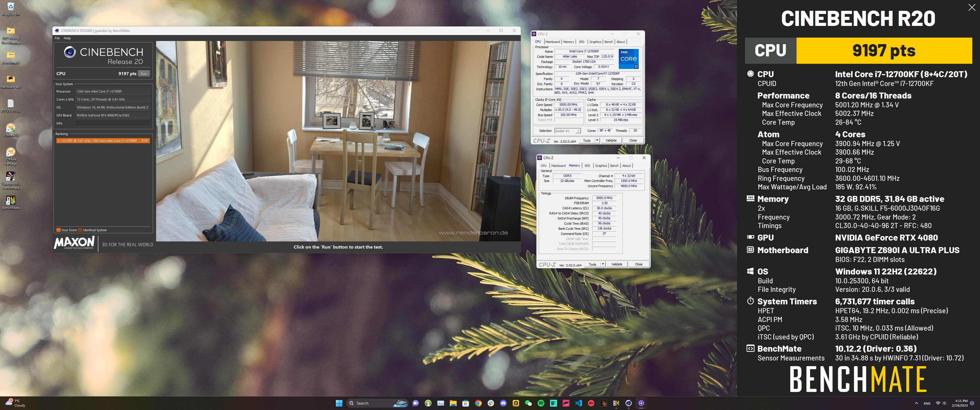Switch to Mainboard tab in upper CPU-Z window
The image size is (980, 410).
point(553,42)
